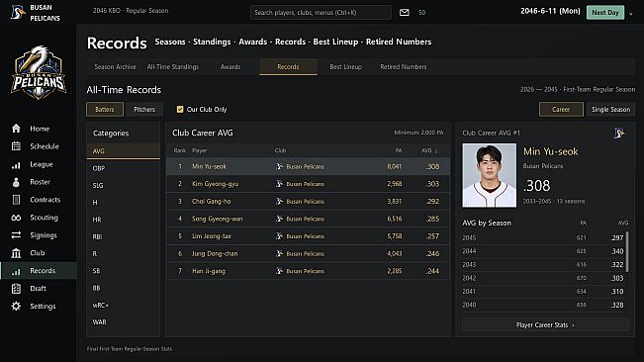
Task: Click Min Yu-seok's portrait photo
Action: click(489, 175)
